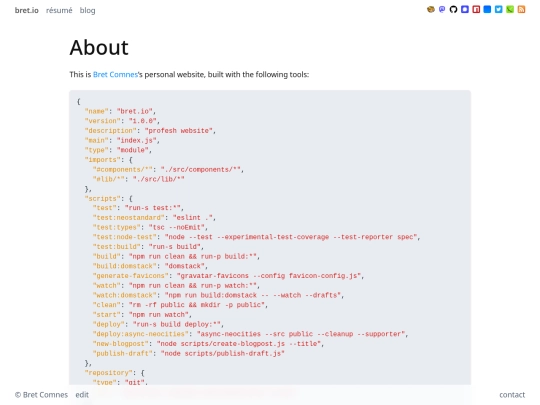Click the async-neocities --src public command

(301, 334)
